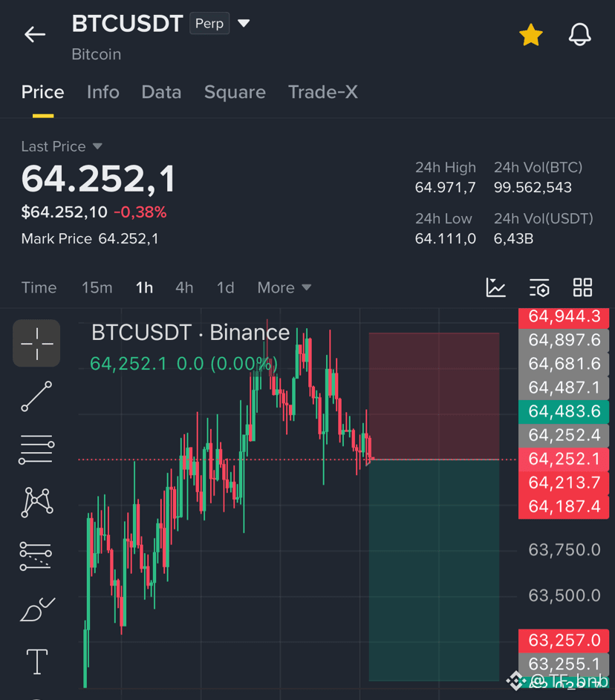The image size is (615, 700).
Task: Select the 4h timeframe
Action: tap(184, 287)
